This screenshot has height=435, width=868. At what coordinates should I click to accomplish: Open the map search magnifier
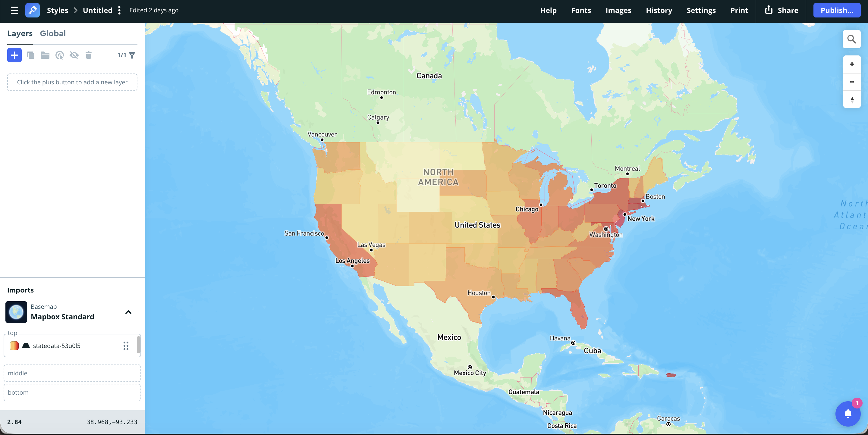pyautogui.click(x=851, y=39)
